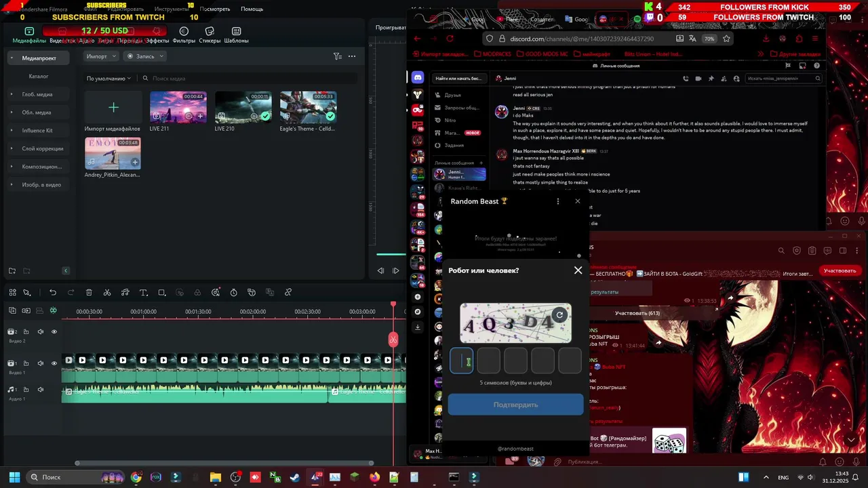Lock the Видео 2 track
This screenshot has height=488, width=868.
pos(26,331)
